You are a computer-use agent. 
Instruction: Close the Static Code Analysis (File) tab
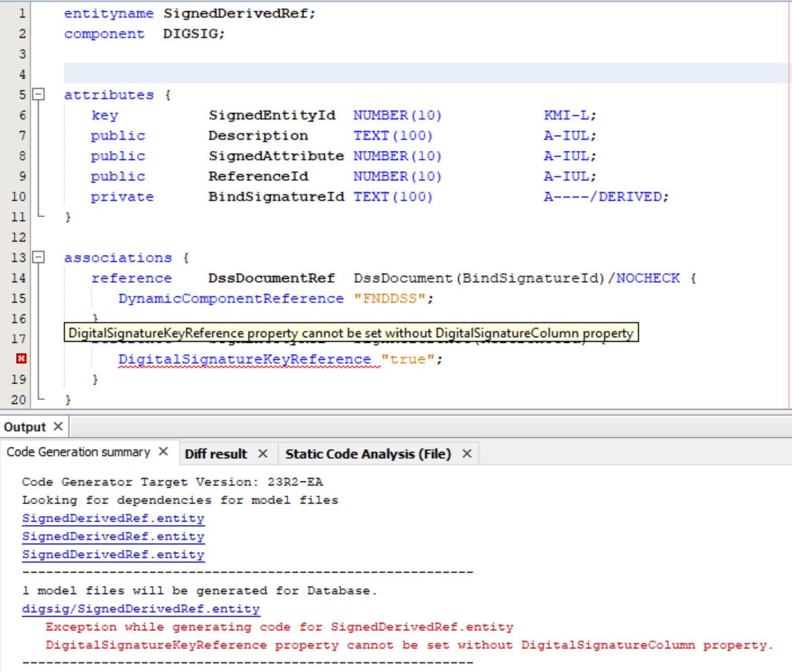click(467, 453)
